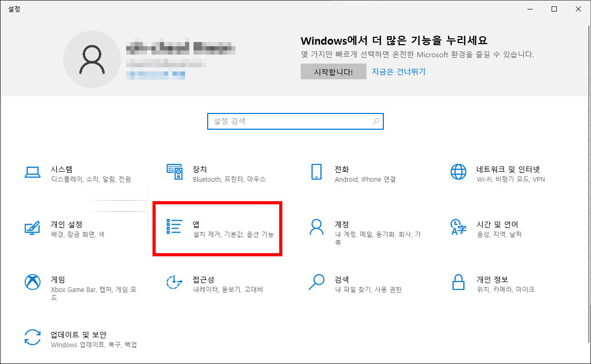
Task: Click the 지금은 건너뛰기 link
Action: point(399,71)
